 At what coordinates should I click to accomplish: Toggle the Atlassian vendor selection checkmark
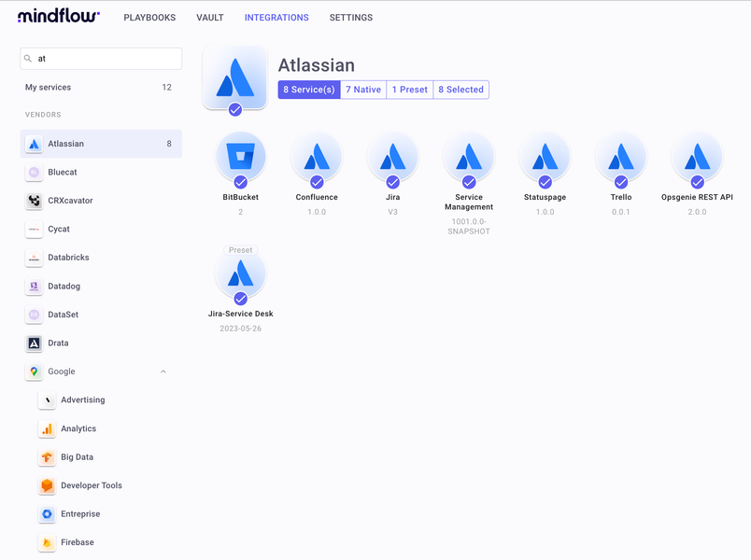click(x=235, y=109)
